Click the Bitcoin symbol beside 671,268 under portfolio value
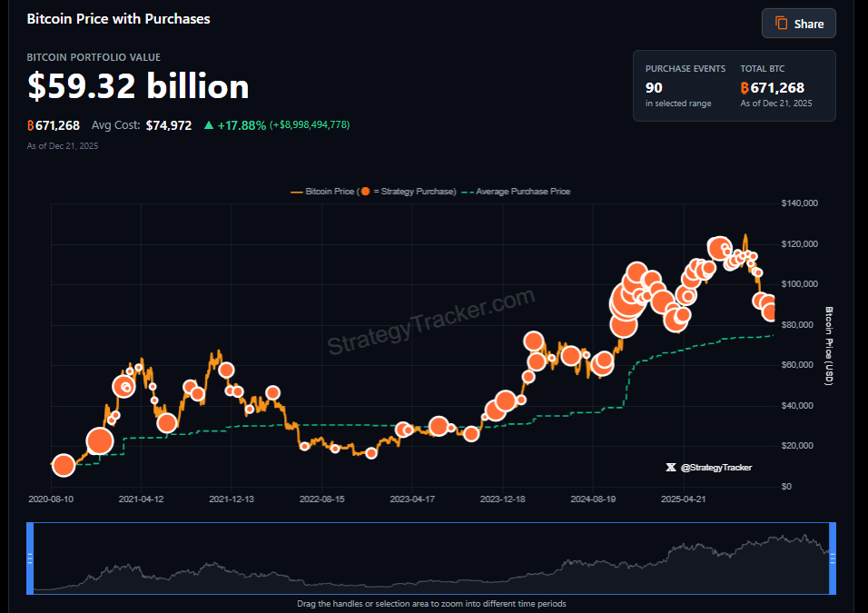This screenshot has width=868, height=613. click(x=31, y=125)
